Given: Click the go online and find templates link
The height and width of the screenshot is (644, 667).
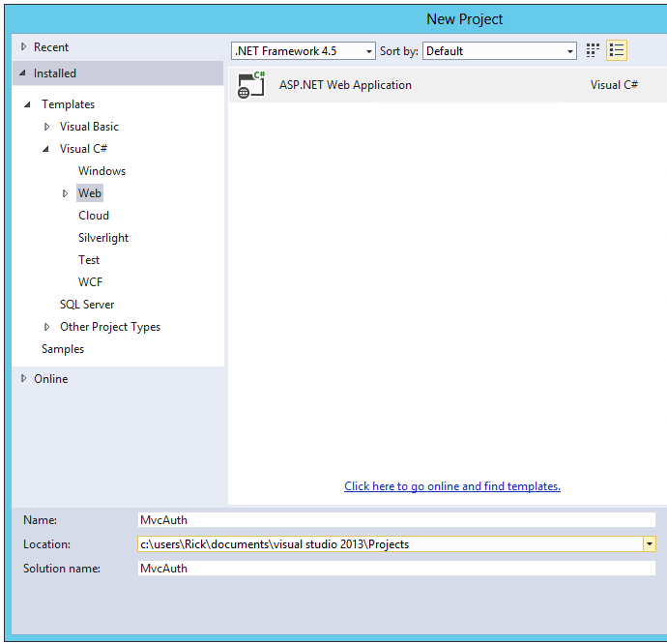Looking at the screenshot, I should point(452,486).
